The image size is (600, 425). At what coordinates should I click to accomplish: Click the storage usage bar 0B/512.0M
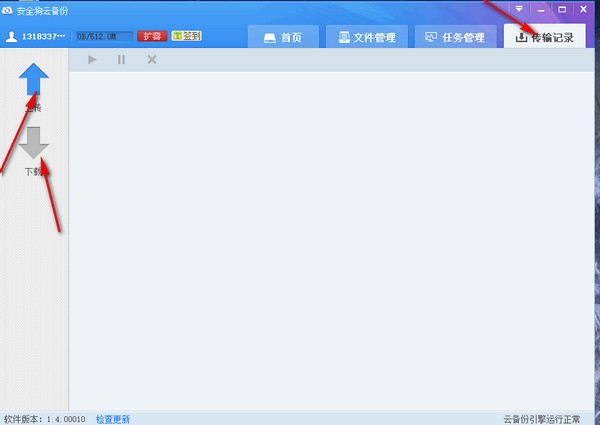click(103, 36)
